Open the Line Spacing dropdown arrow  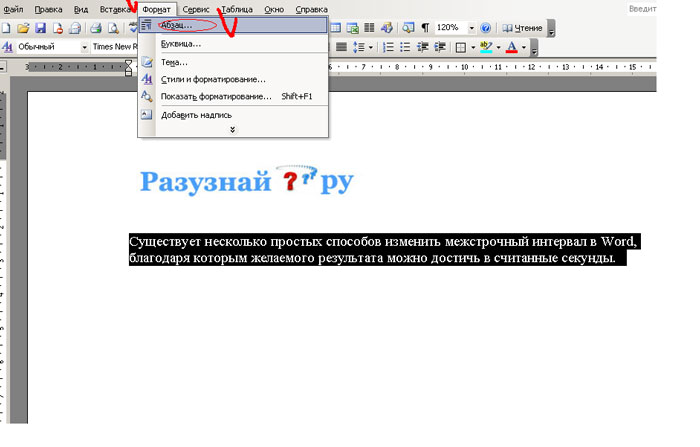[x=371, y=47]
